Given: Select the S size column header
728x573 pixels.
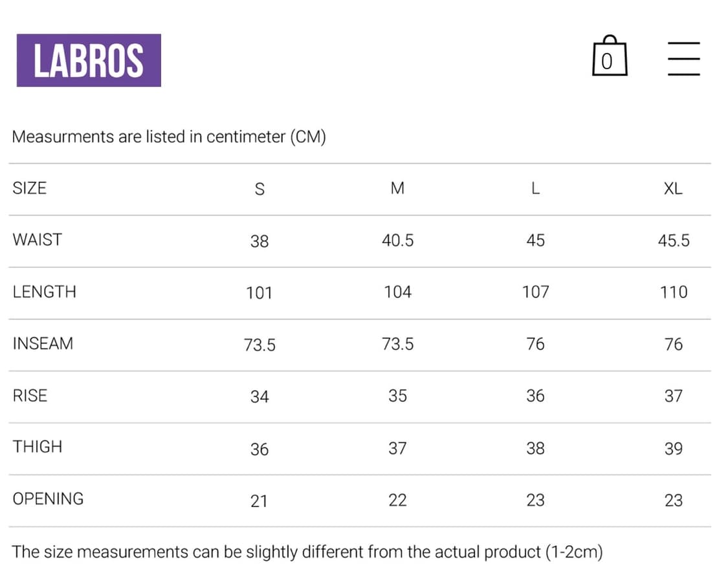Looking at the screenshot, I should pyautogui.click(x=259, y=189).
